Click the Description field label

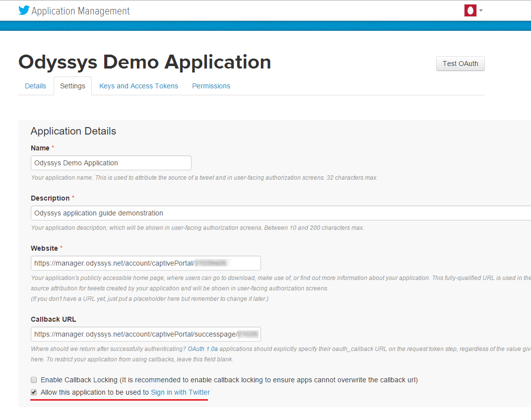pyautogui.click(x=50, y=198)
